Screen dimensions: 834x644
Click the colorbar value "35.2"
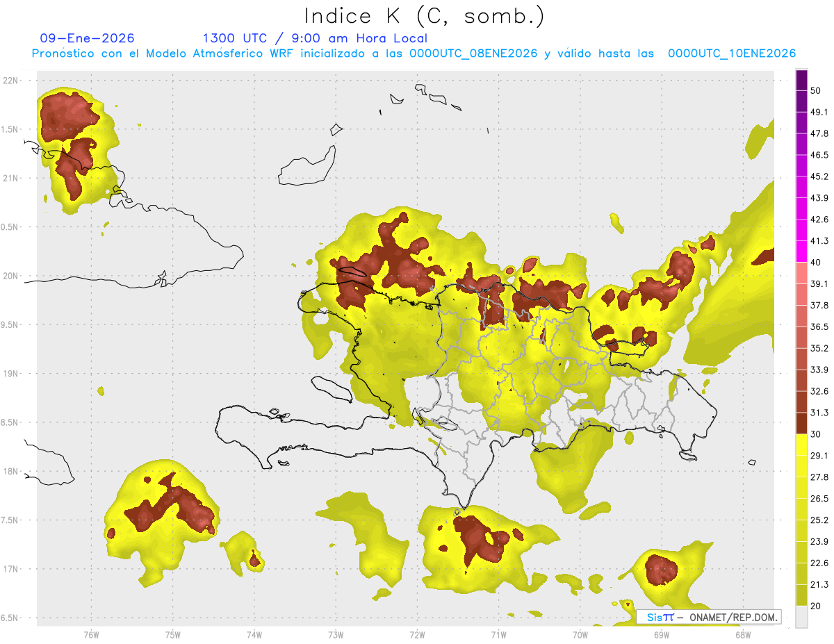point(819,348)
